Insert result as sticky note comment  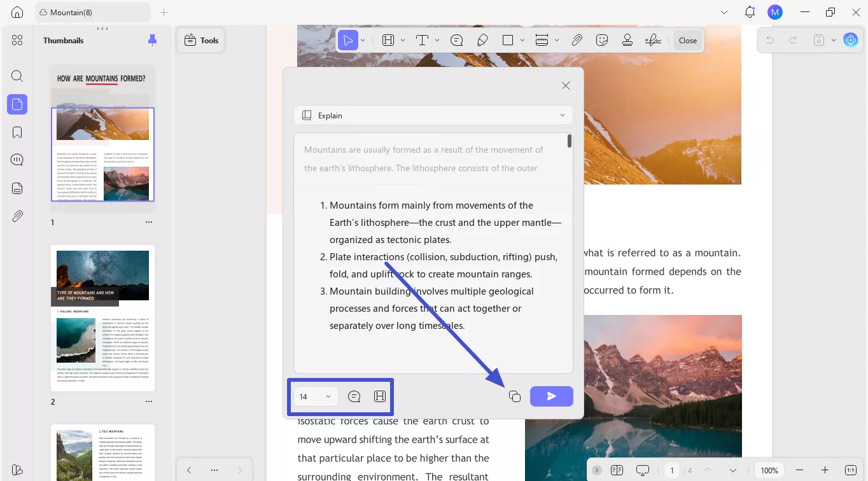[x=354, y=396]
